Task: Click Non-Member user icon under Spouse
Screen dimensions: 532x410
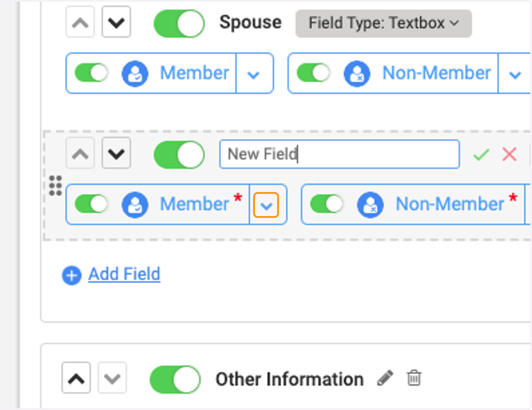Action: [357, 73]
